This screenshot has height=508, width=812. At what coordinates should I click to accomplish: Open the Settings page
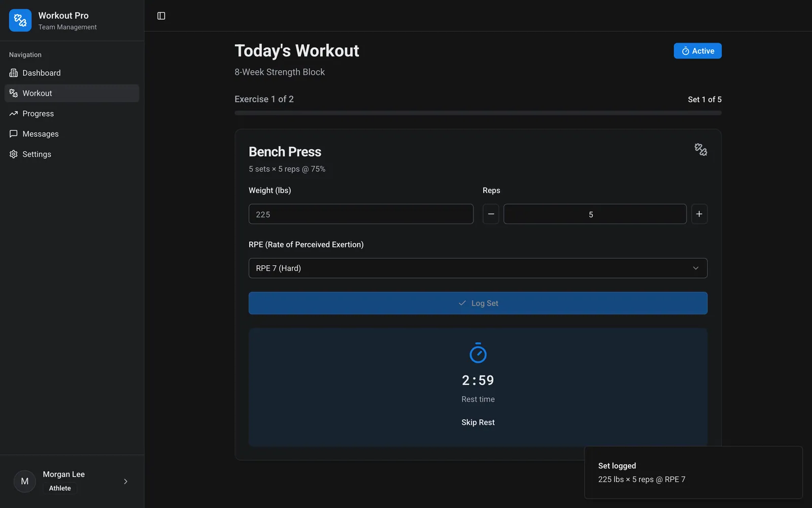[x=72, y=154]
